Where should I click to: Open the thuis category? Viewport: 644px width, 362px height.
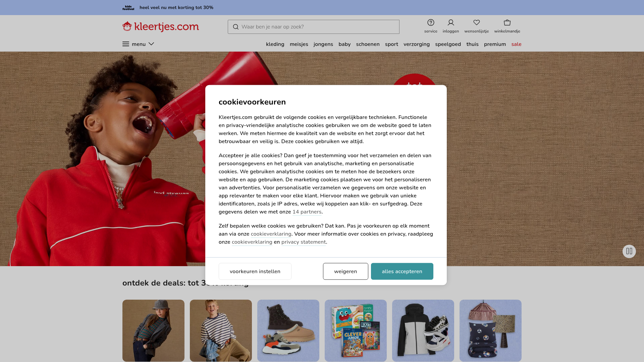[x=472, y=44]
